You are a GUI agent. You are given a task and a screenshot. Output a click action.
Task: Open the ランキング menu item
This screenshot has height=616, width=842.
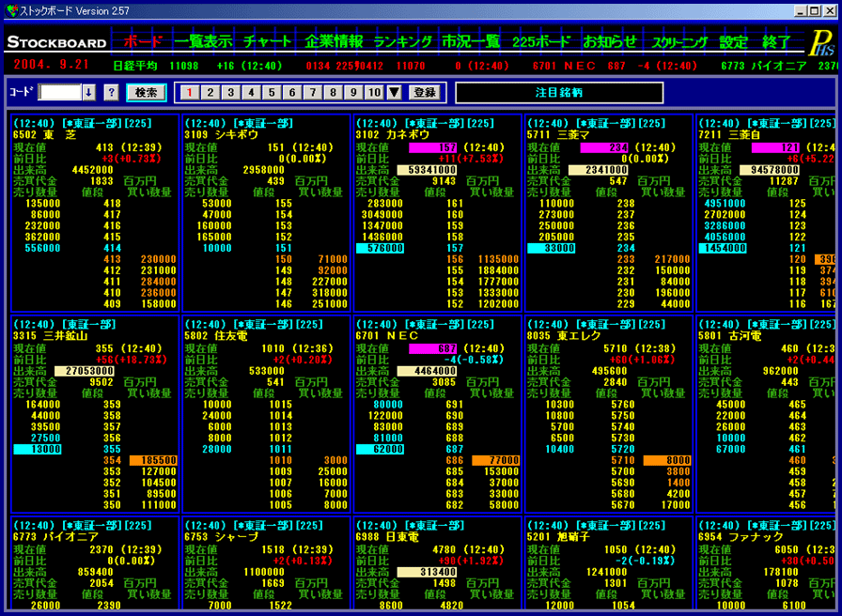pyautogui.click(x=403, y=42)
